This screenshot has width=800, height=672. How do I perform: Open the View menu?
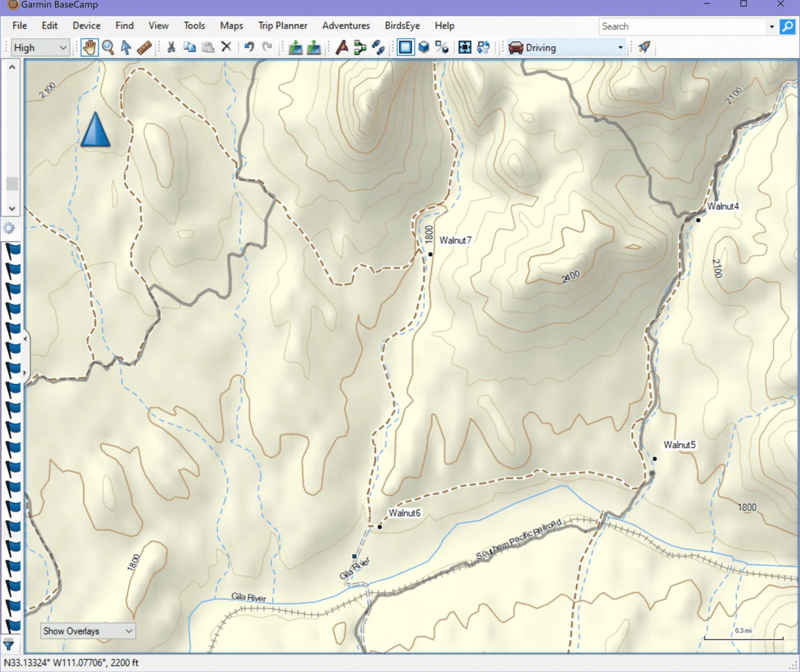(159, 26)
